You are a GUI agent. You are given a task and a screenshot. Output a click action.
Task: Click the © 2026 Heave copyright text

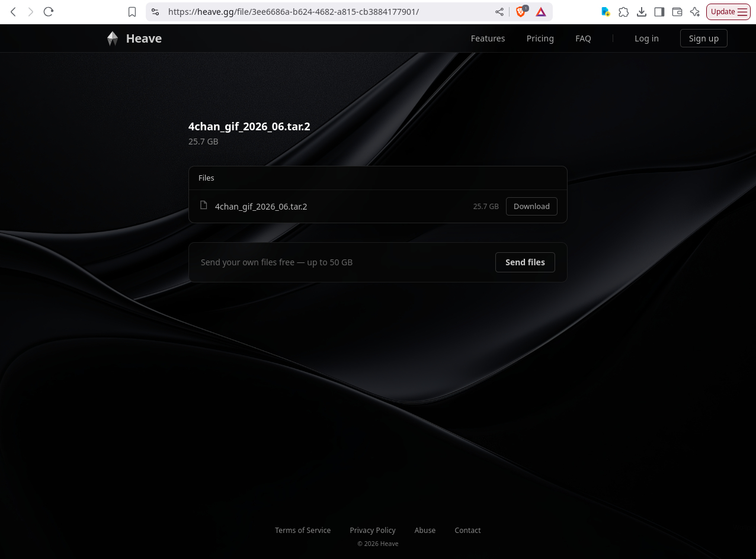click(x=378, y=544)
